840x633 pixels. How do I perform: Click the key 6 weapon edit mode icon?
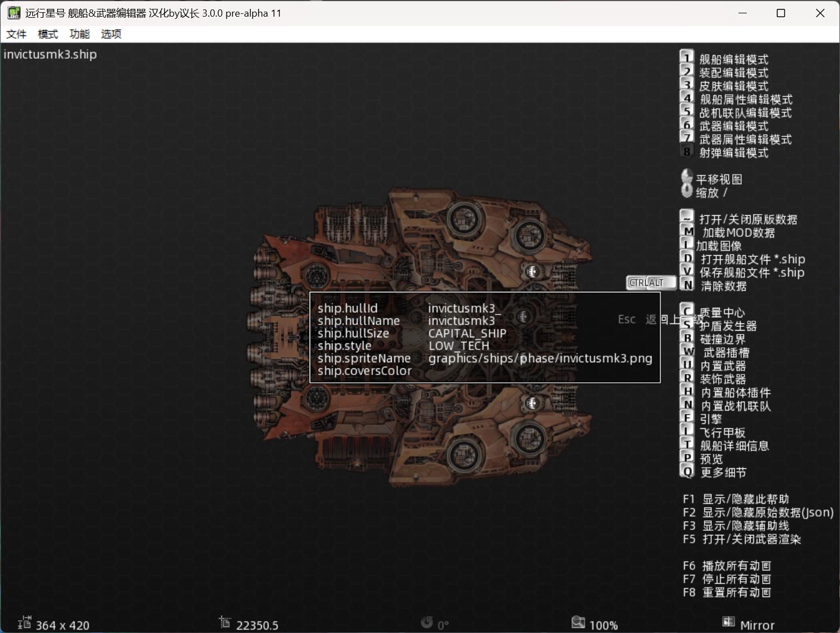(687, 125)
